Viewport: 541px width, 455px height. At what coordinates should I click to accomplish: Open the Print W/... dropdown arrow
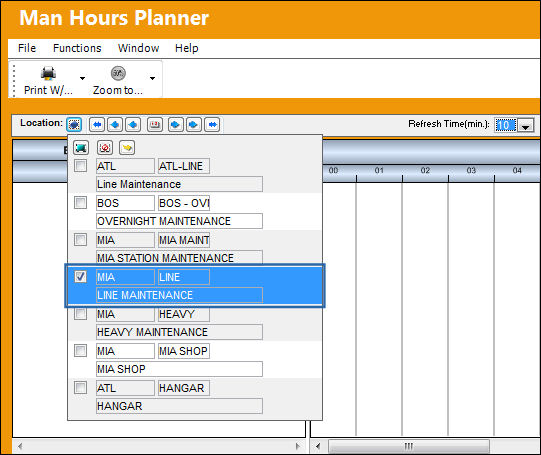[82, 78]
